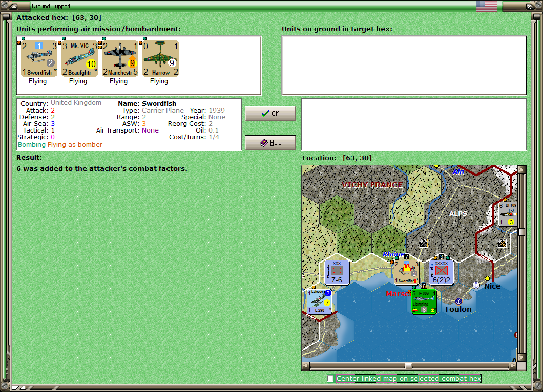The width and height of the screenshot is (543, 392).
Task: Click the Ain river label
Action: 458,171
